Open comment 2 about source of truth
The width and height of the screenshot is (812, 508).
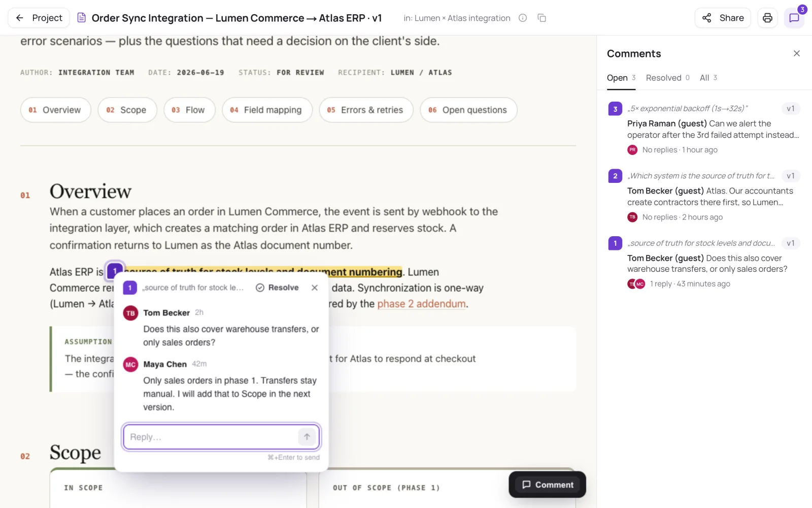[704, 196]
